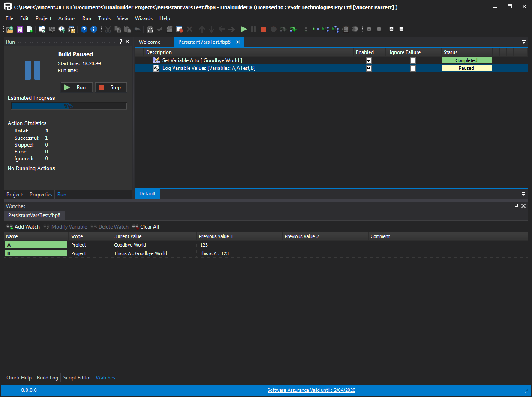Viewport: 532px width, 397px height.
Task: Open the Build Log tab
Action: tap(48, 378)
